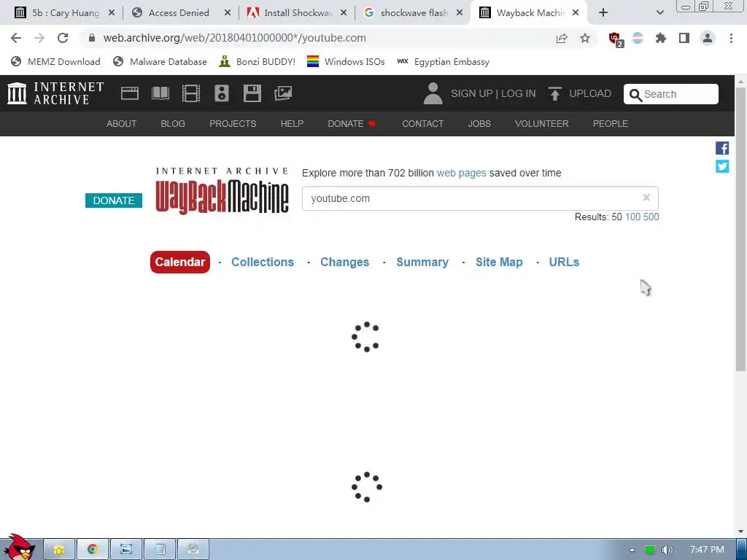
Task: Open the Images icon
Action: [x=283, y=93]
